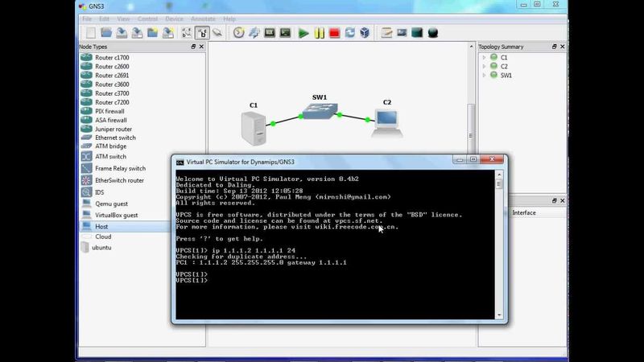Select the draw ellipse tool
This screenshot has width=644, height=362.
point(432,33)
